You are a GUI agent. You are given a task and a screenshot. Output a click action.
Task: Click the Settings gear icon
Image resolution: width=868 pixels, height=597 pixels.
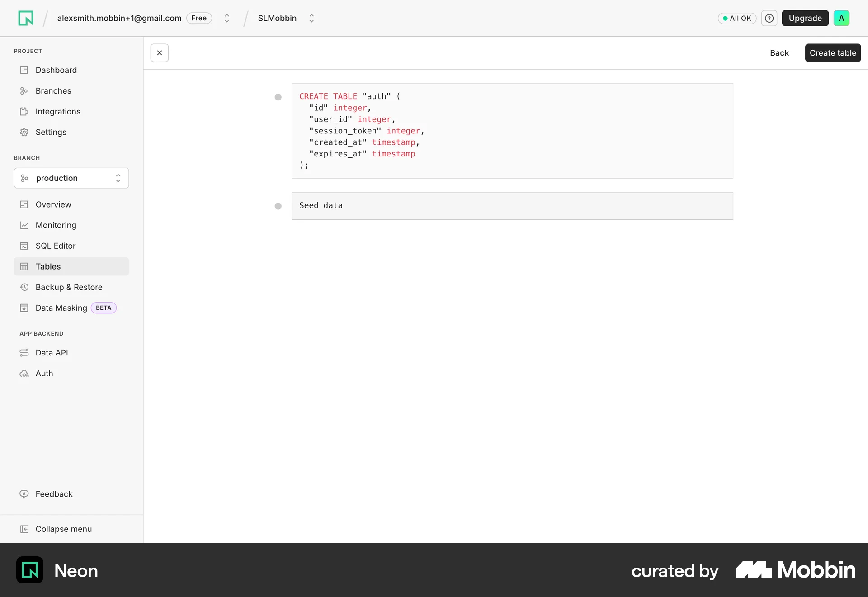tap(24, 132)
